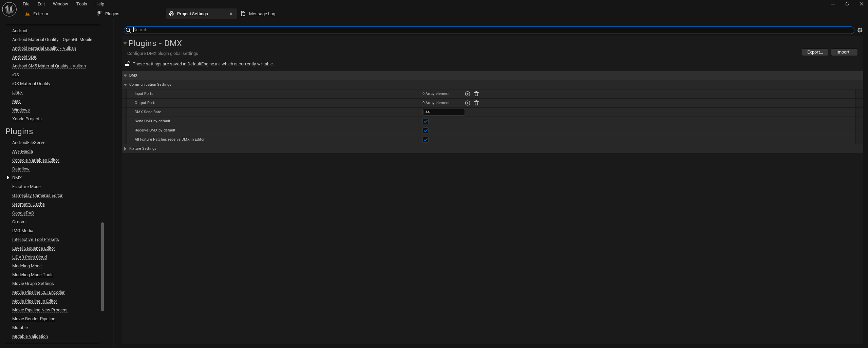Open Movie Pipeline CLI Encoder settings
The image size is (868, 348).
[38, 292]
